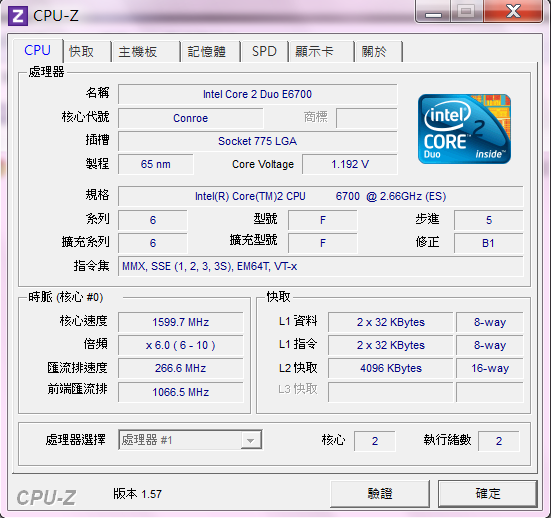Click the 確定 button

pyautogui.click(x=487, y=494)
